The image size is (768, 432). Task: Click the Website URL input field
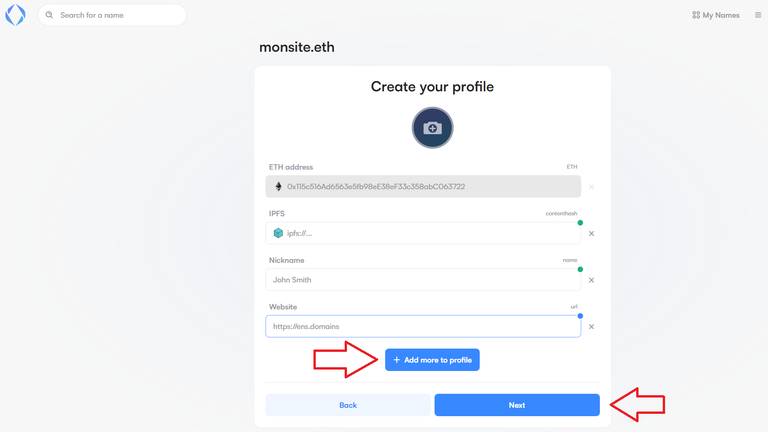tap(423, 327)
